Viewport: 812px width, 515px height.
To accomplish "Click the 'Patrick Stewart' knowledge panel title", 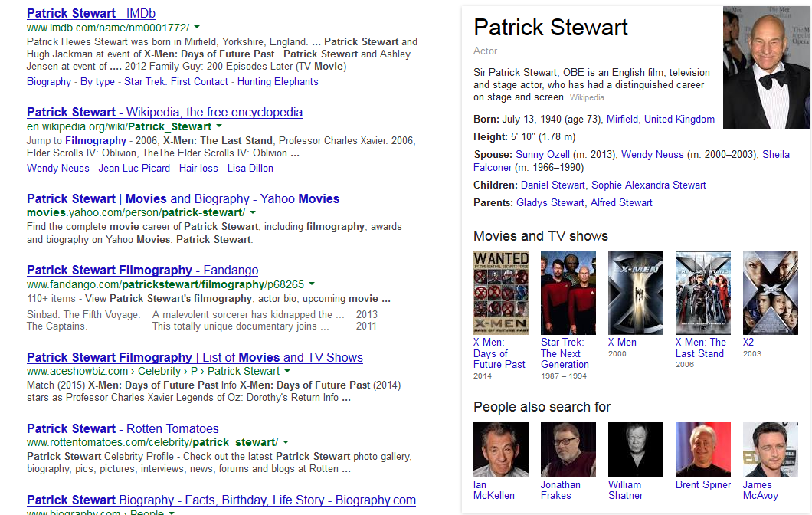I will click(551, 28).
